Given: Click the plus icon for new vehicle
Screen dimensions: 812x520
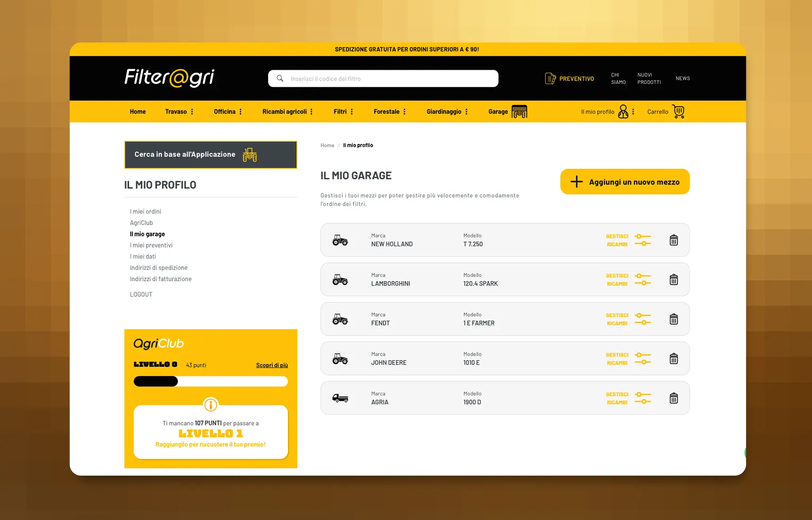Looking at the screenshot, I should tap(576, 182).
